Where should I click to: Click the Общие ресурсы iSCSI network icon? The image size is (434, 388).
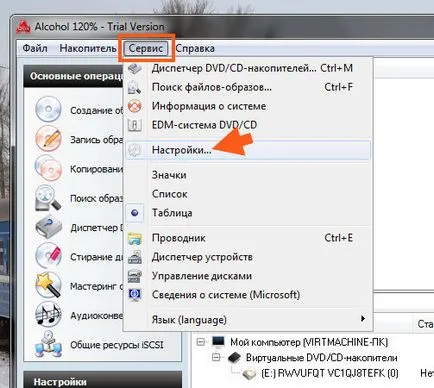[49, 344]
